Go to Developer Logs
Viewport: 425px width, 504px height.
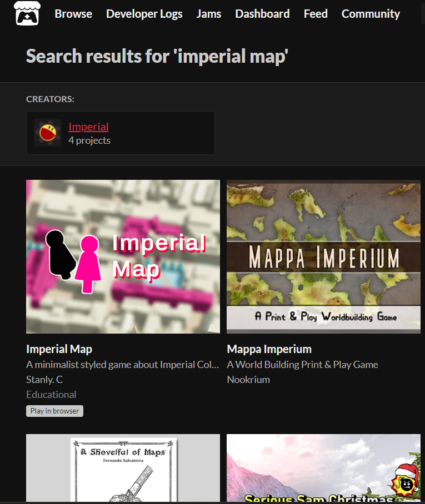[x=144, y=14]
